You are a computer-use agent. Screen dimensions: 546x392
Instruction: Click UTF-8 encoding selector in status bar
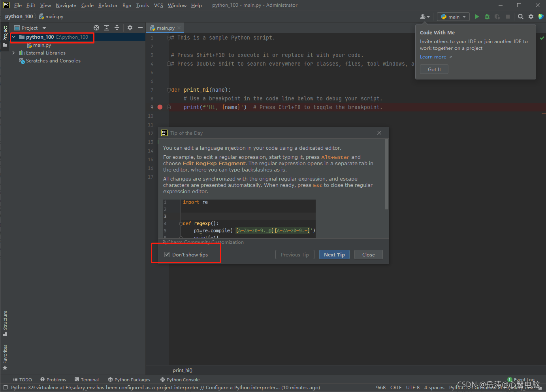(413, 387)
